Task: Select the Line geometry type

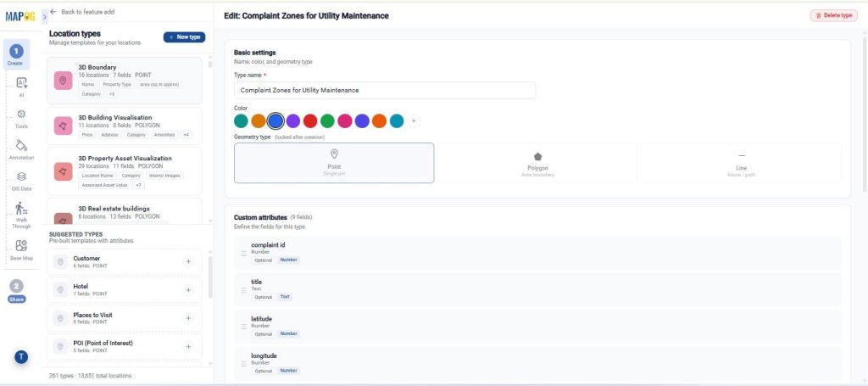Action: (x=741, y=163)
